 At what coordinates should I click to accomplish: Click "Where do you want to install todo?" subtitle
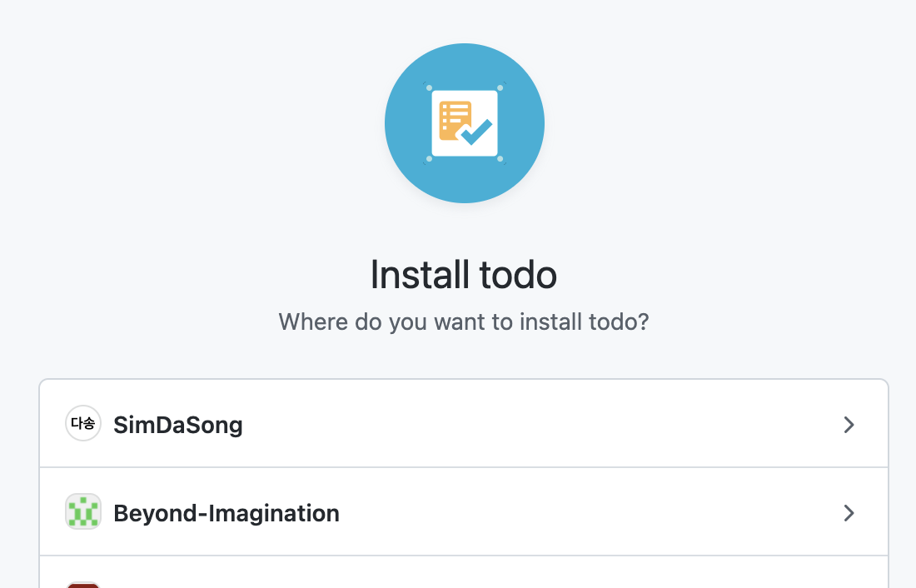464,322
